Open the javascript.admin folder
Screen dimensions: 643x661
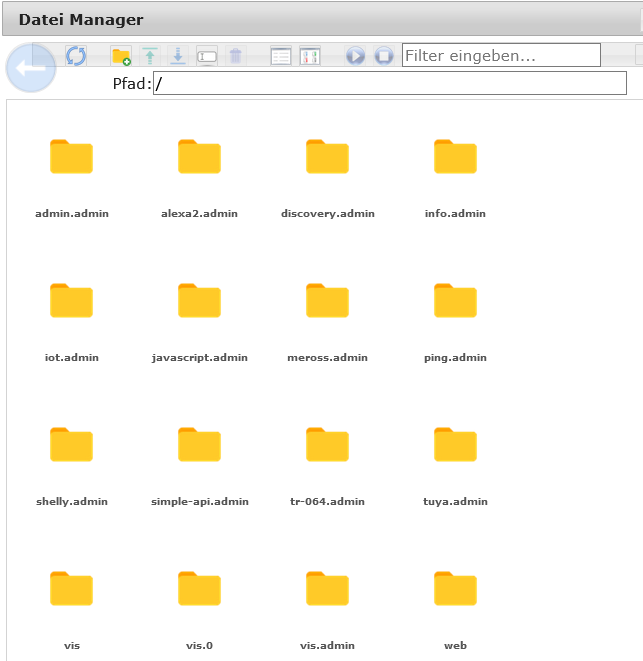pos(199,301)
